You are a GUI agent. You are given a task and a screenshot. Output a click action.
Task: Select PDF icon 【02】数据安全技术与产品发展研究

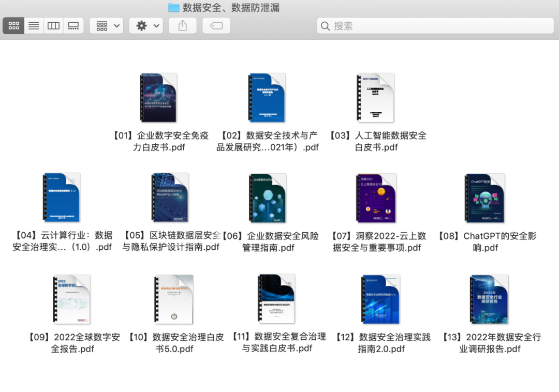click(x=268, y=98)
